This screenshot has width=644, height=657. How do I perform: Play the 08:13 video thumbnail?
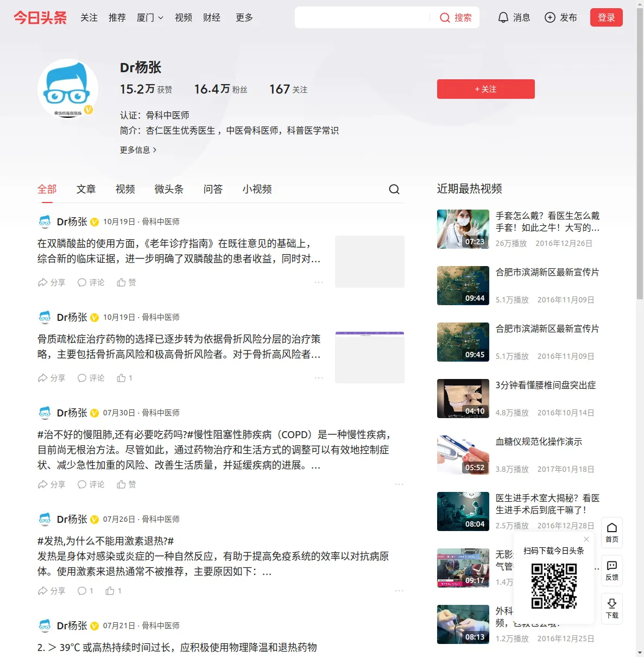pyautogui.click(x=463, y=624)
